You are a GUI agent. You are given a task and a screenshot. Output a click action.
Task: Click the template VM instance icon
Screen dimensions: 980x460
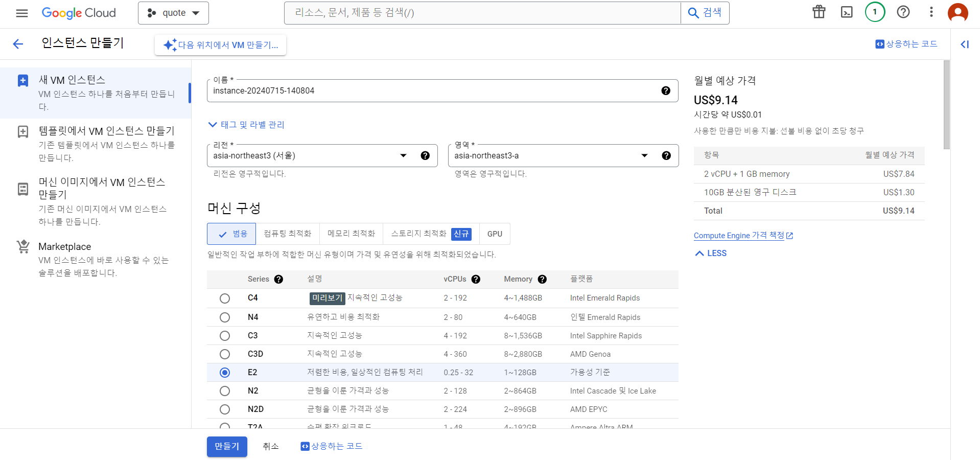coord(23,132)
